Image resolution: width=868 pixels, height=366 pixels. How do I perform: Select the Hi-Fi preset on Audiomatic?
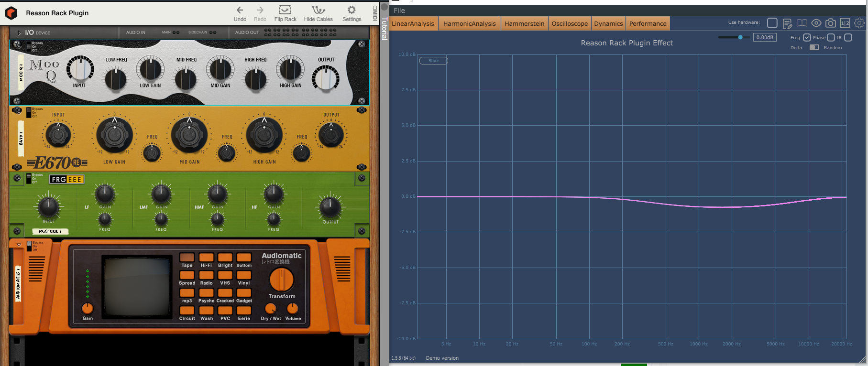[206, 258]
